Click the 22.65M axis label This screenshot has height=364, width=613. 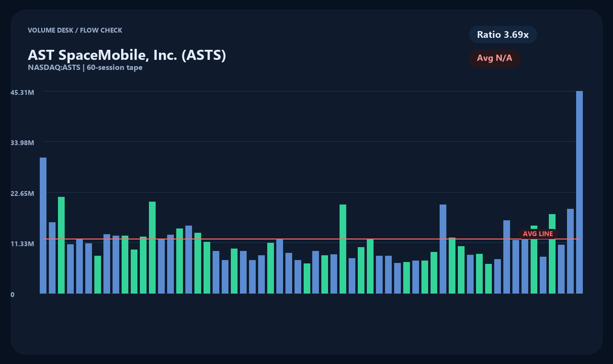pyautogui.click(x=22, y=193)
